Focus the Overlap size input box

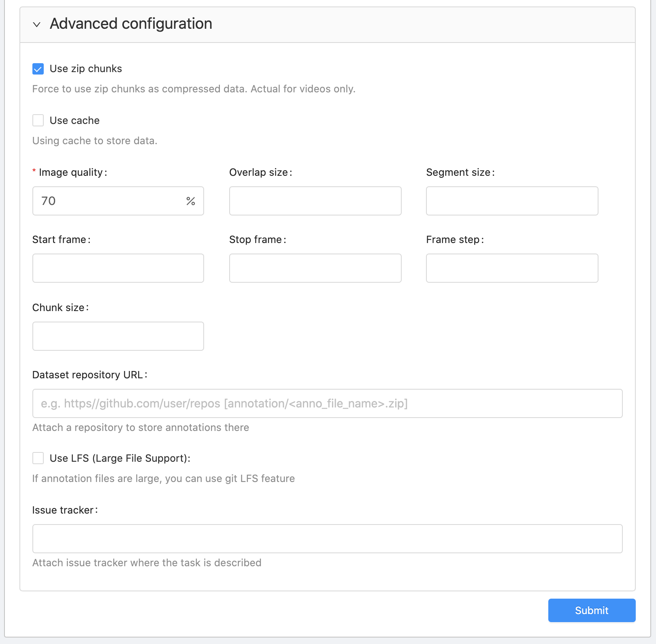point(315,201)
